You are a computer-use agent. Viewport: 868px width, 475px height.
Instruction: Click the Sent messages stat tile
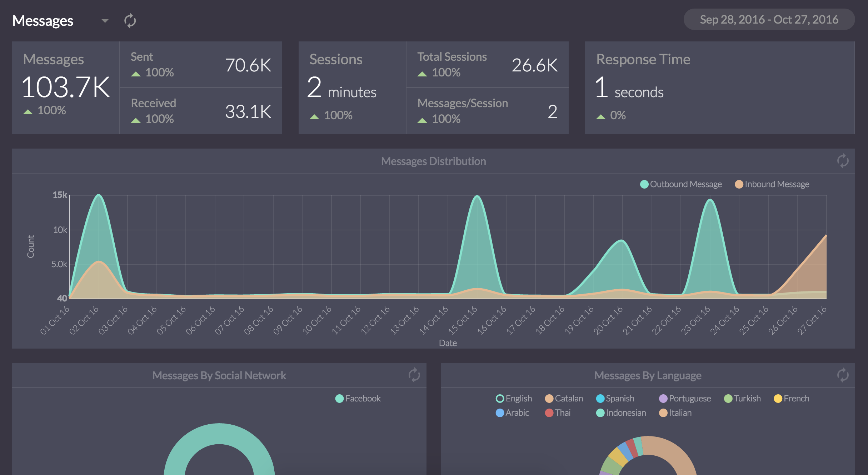(201, 65)
